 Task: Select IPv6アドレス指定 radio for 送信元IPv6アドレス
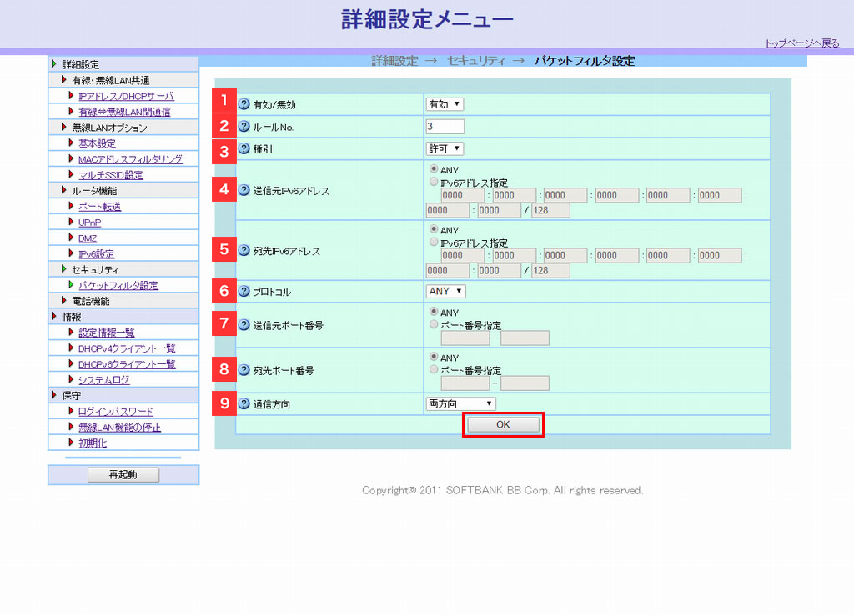coord(432,183)
